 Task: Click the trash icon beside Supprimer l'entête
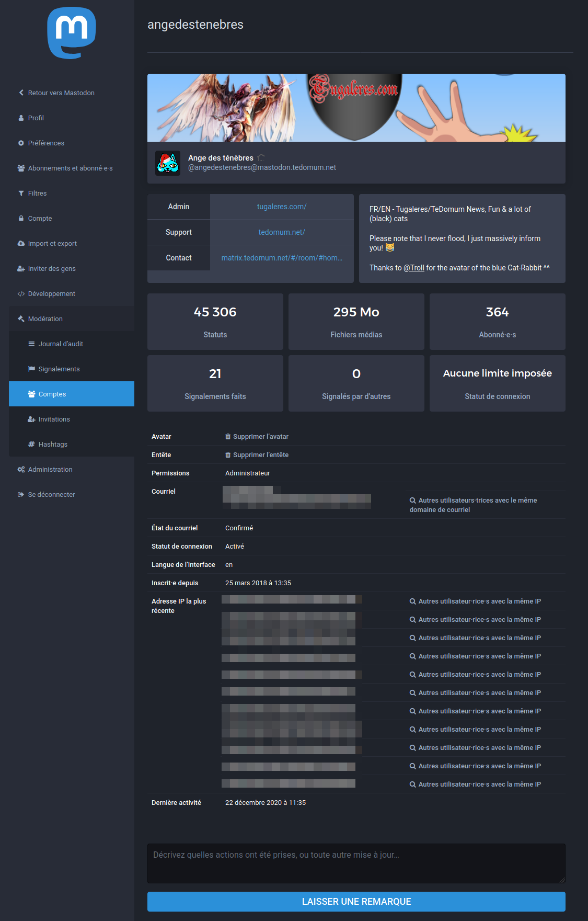228,455
